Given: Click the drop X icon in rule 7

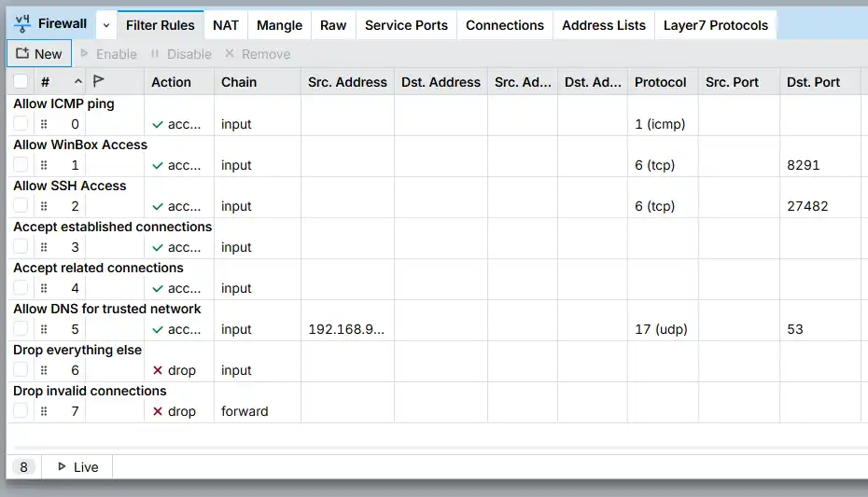Looking at the screenshot, I should [x=158, y=411].
